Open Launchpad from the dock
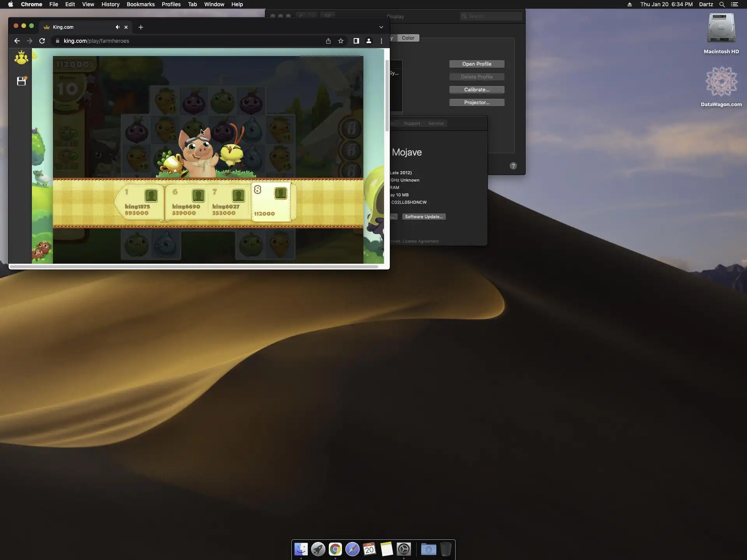747x560 pixels. pos(318,549)
